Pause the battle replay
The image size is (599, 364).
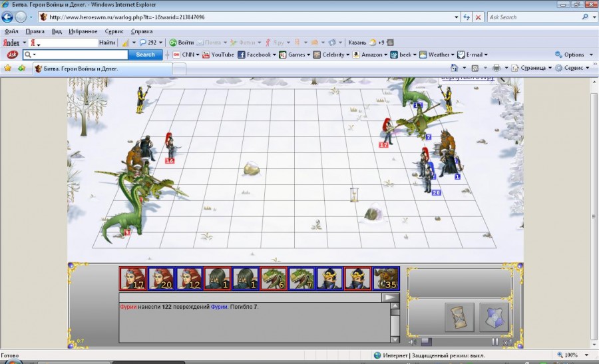point(495,342)
